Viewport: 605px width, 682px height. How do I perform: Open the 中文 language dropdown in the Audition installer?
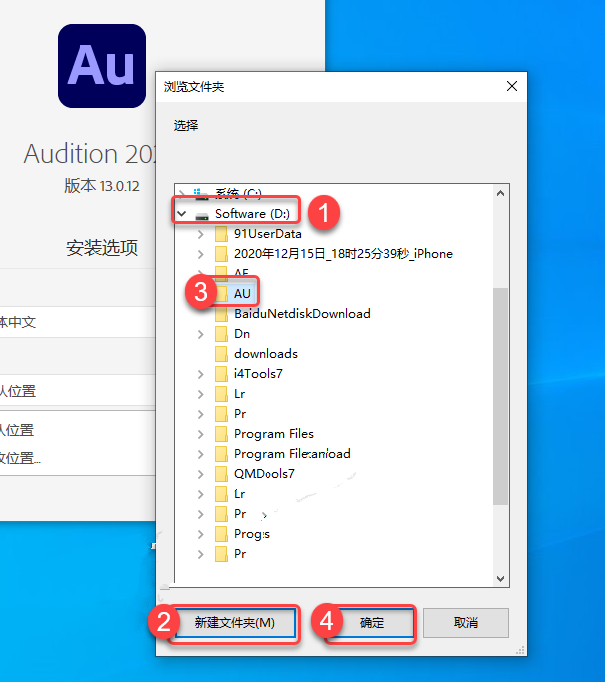[x=77, y=322]
